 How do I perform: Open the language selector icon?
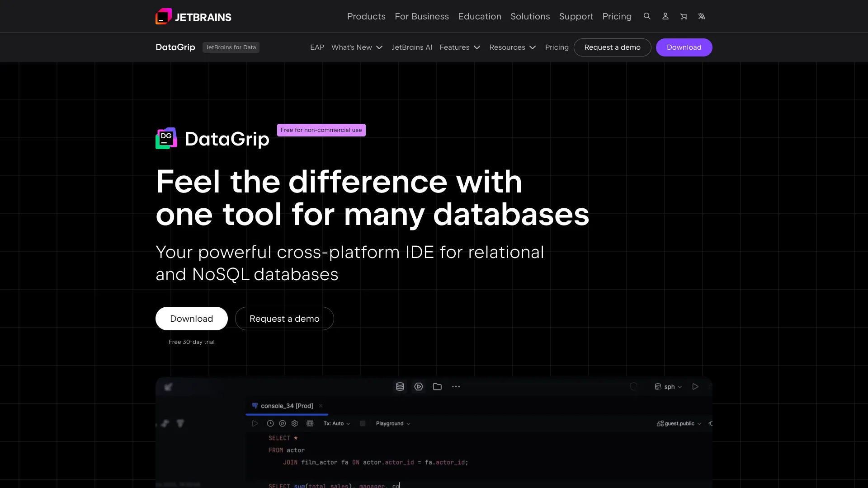coord(702,16)
